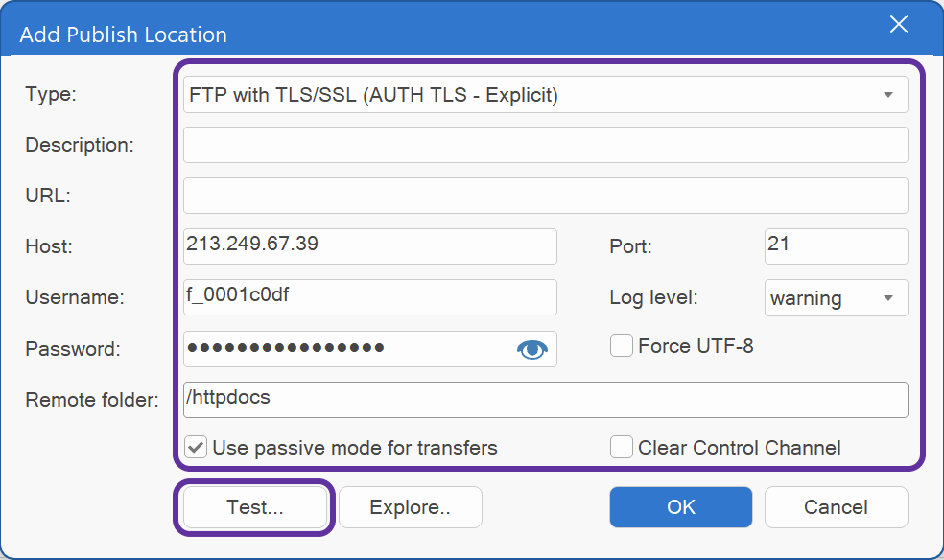Cancel adding the publish location
The height and width of the screenshot is (560, 944).
836,507
